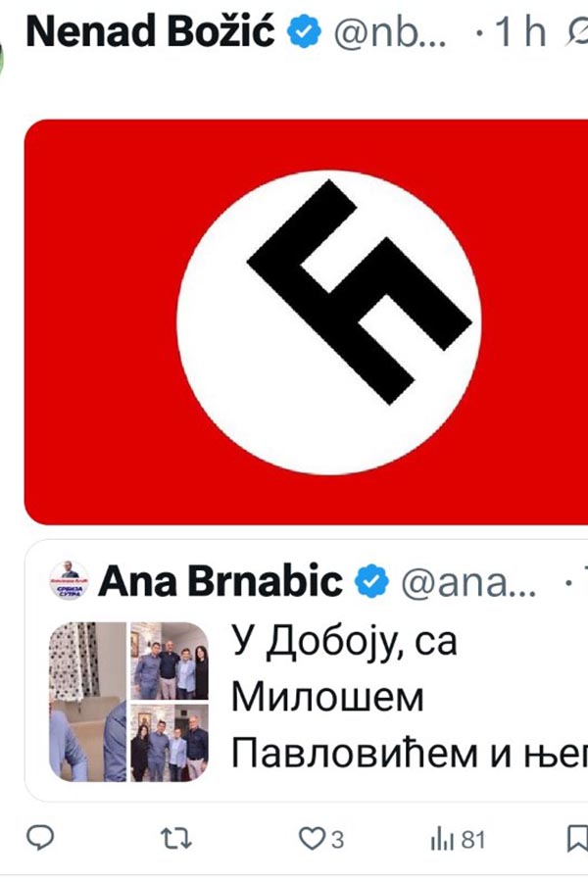
Task: Click Ana Brnabic's round profile avatar
Action: point(70,580)
